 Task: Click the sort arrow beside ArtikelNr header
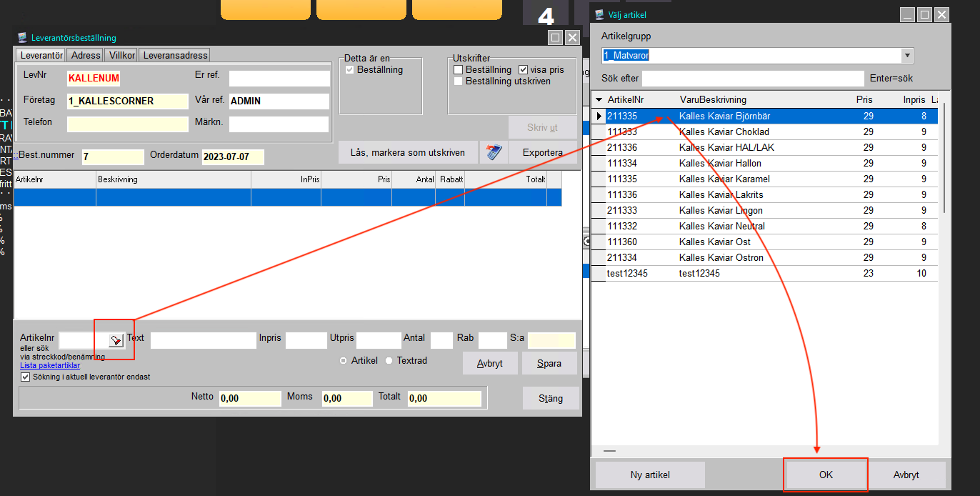[599, 100]
